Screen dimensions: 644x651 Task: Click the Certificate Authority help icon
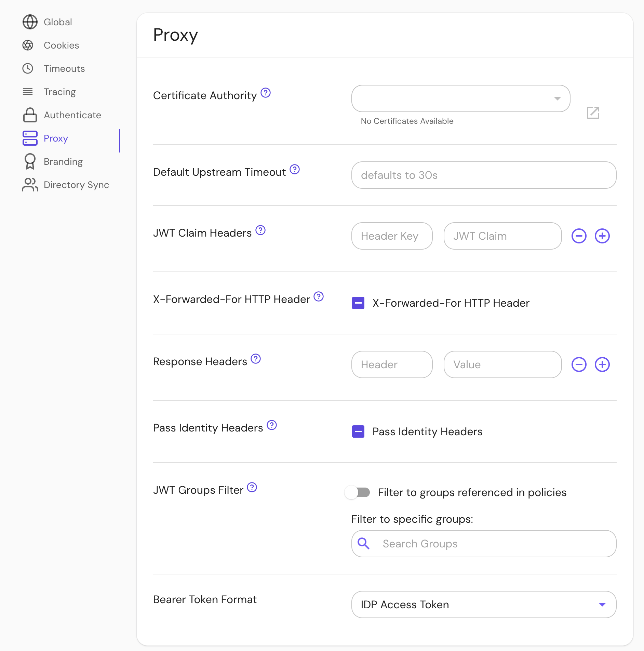pos(266,93)
